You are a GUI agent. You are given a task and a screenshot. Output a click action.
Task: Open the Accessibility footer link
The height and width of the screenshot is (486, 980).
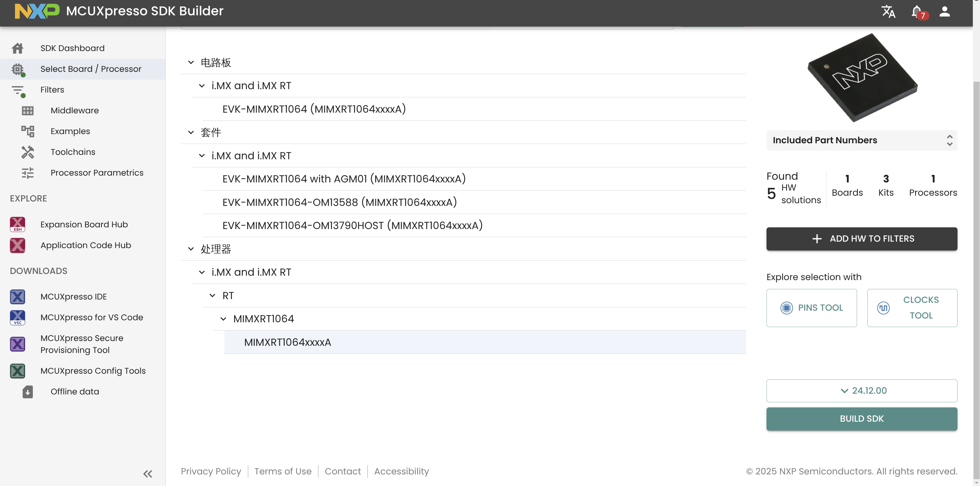pos(401,471)
